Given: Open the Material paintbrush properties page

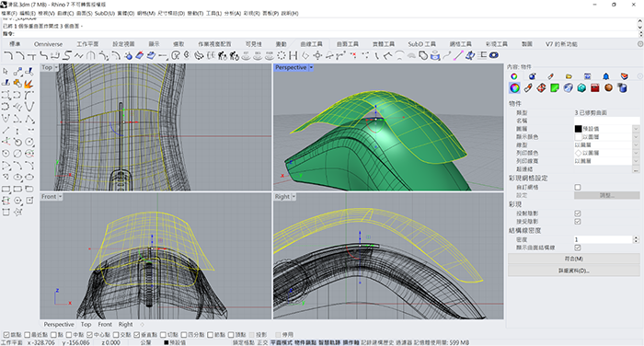Looking at the screenshot, I should pyautogui.click(x=528, y=88).
